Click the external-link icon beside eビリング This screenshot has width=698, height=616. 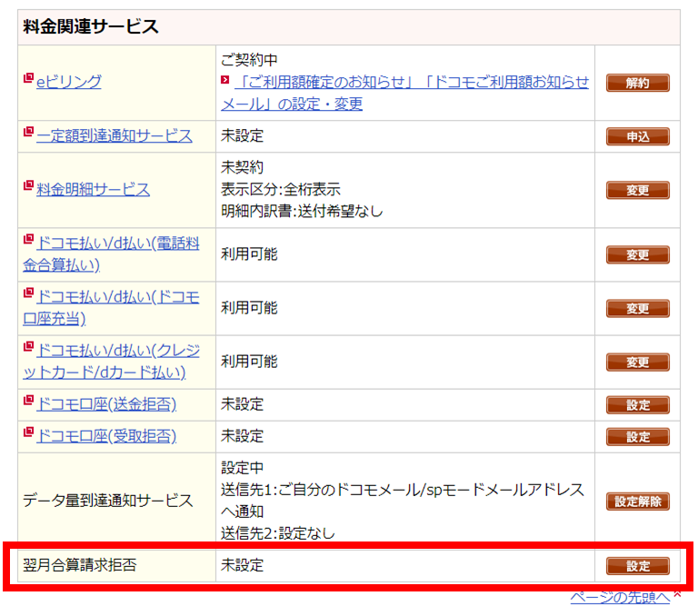click(x=28, y=78)
